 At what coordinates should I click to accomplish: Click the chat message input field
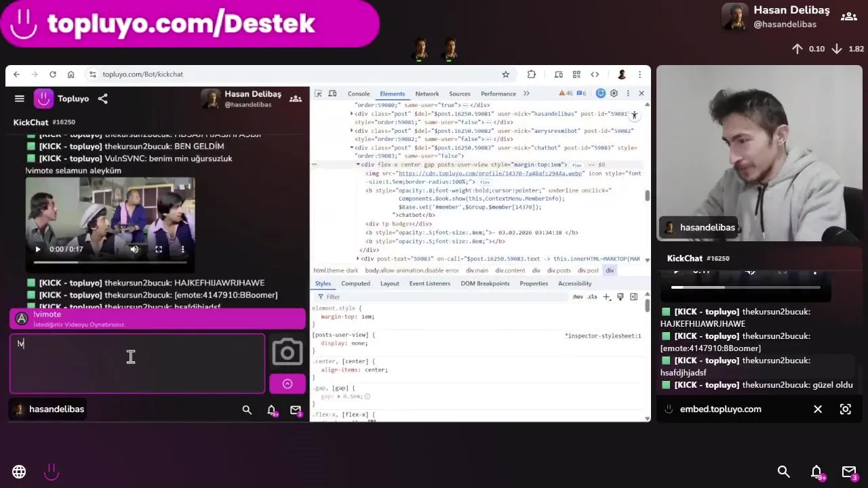[x=137, y=363]
